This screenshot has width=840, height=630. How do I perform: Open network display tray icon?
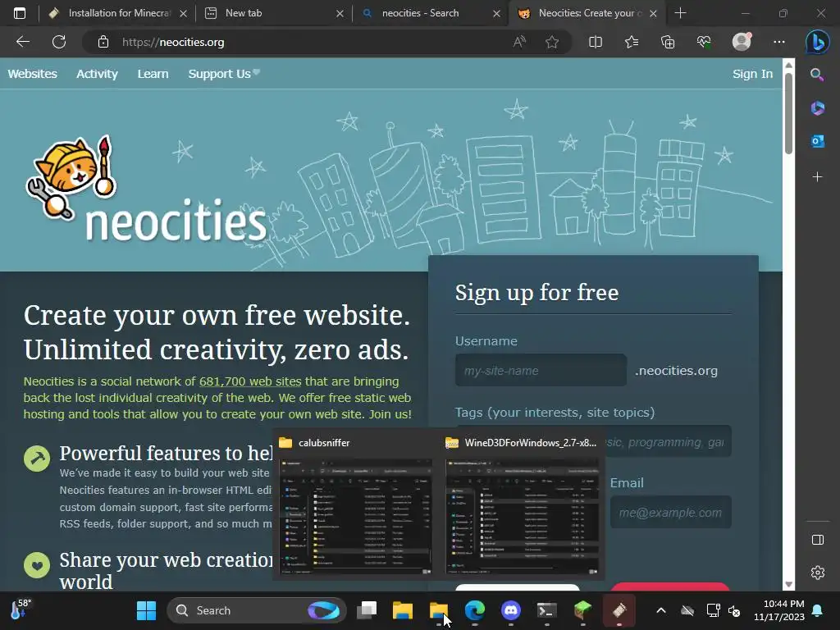tap(713, 610)
